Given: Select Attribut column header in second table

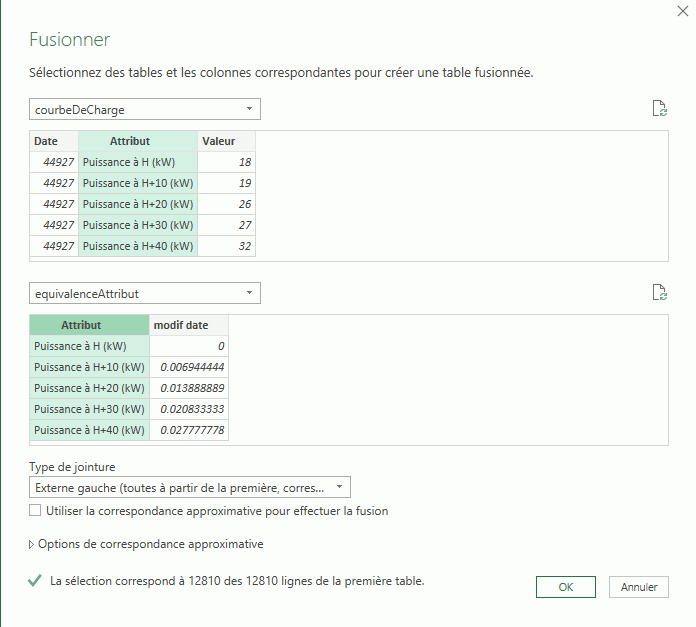Looking at the screenshot, I should point(89,325).
